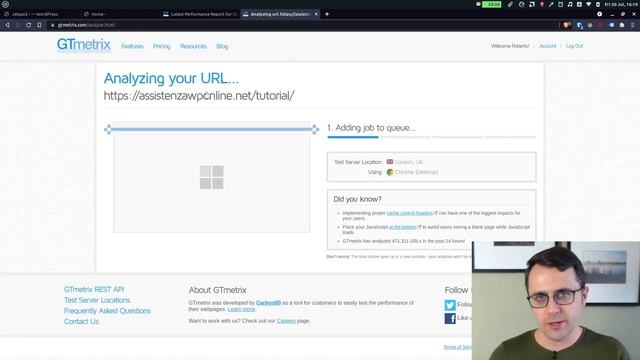The width and height of the screenshot is (640, 360).
Task: Open the 'at the bottom' link
Action: [x=402, y=227]
